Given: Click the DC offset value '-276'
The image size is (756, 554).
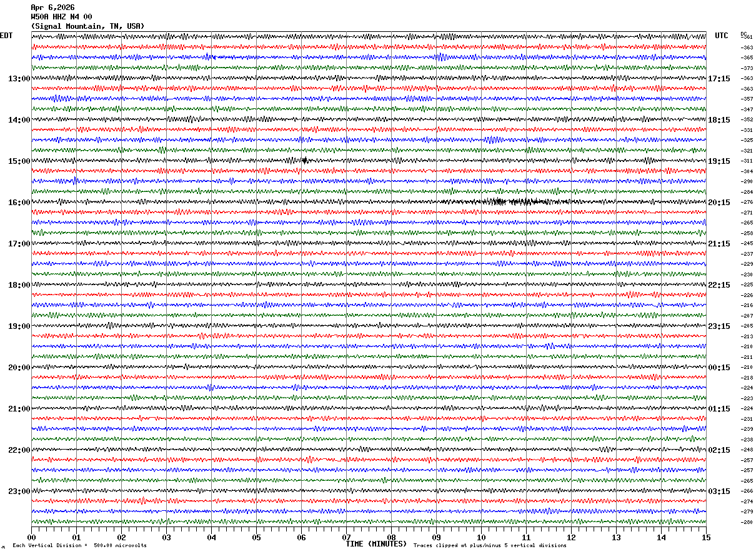Looking at the screenshot, I should 747,202.
